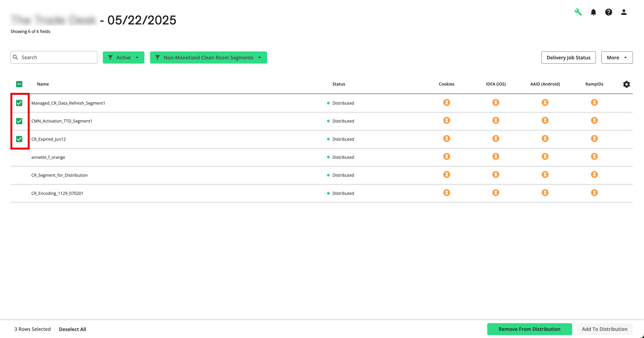Uncheck the Managed_CR_Data_Refresh_Segment1 checkbox
This screenshot has height=338, width=644.
[x=19, y=103]
